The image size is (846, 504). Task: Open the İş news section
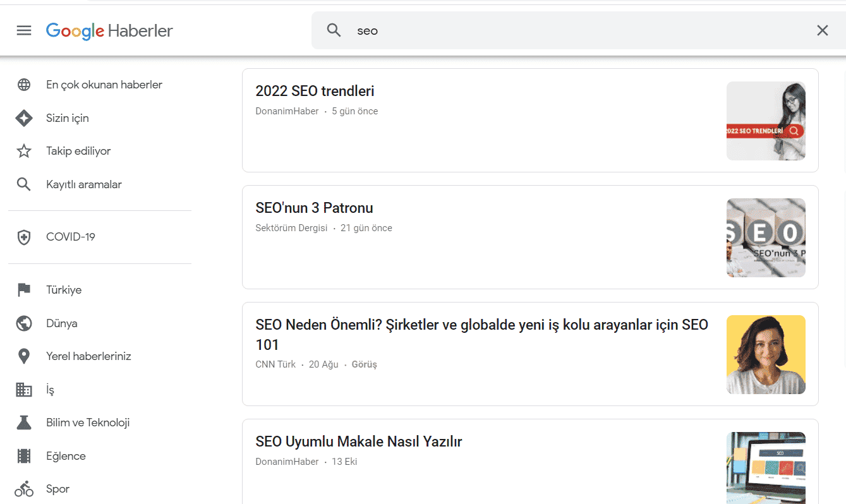(x=50, y=390)
